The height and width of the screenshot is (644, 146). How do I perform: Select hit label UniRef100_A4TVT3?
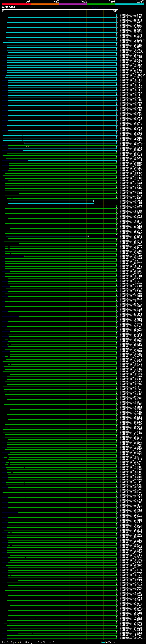point(131,281)
